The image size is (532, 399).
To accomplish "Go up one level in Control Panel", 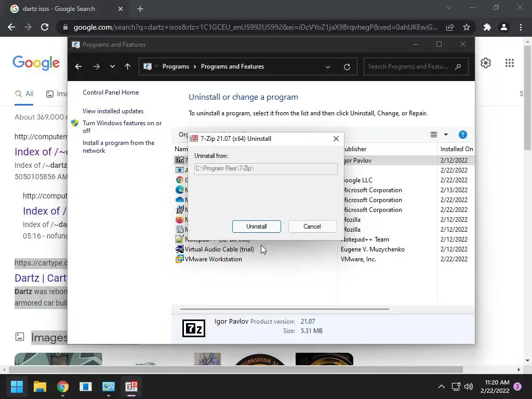I will (128, 66).
